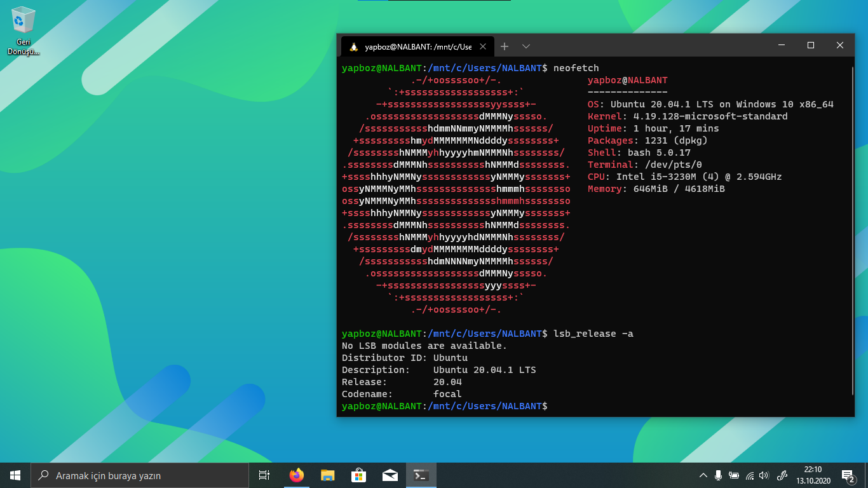Click the 'OS: Ubuntu 20.04.1 LTS' line
The height and width of the screenshot is (488, 868).
[710, 104]
